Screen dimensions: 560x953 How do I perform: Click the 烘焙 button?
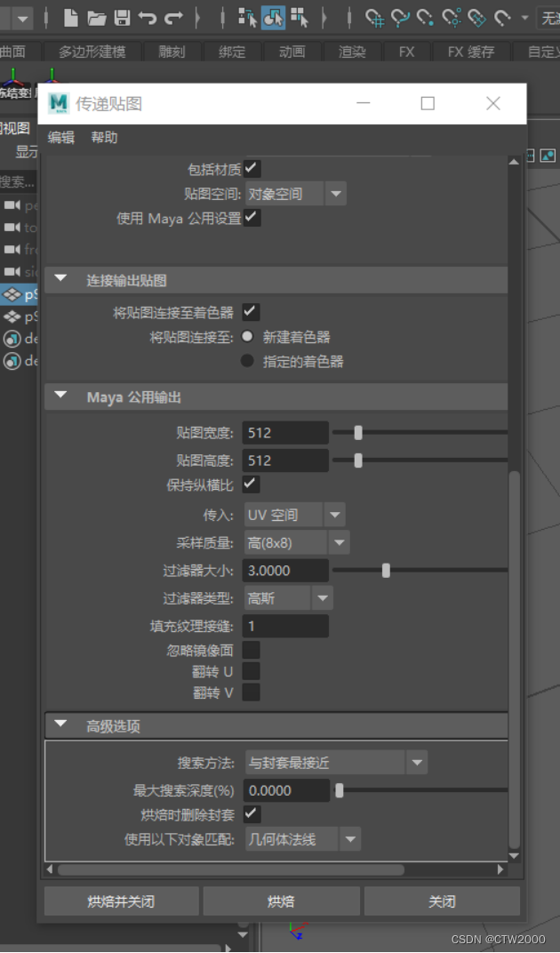click(x=282, y=901)
